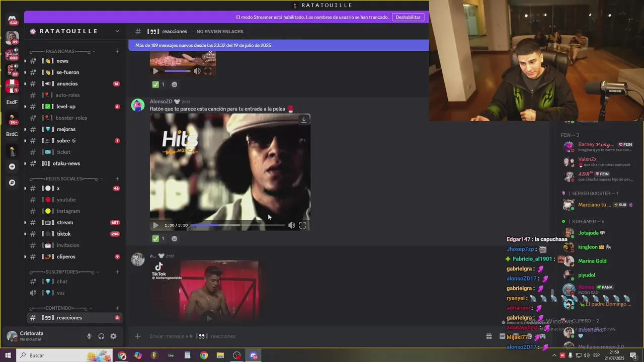Open the tiktok channel
644x362 pixels.
click(74, 234)
